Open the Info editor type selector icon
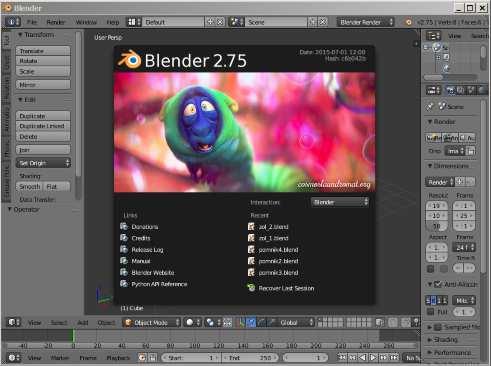Image resolution: width=491 pixels, height=366 pixels. click(x=13, y=22)
